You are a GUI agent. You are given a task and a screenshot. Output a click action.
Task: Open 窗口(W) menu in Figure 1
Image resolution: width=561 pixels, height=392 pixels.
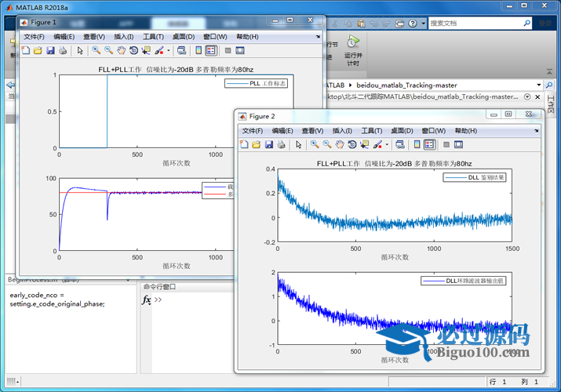pyautogui.click(x=215, y=37)
